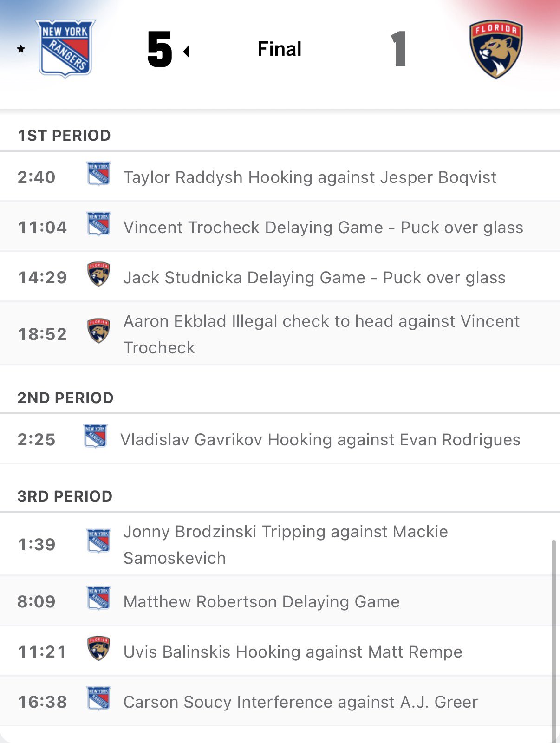Open Vincent Trocheck delaying game penalty entry
Viewport: 560px width, 743px height.
pyautogui.click(x=323, y=228)
